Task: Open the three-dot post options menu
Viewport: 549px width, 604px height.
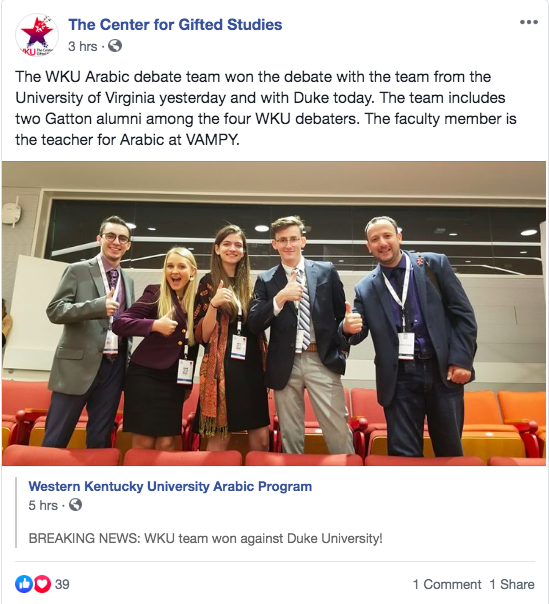Action: (x=529, y=22)
